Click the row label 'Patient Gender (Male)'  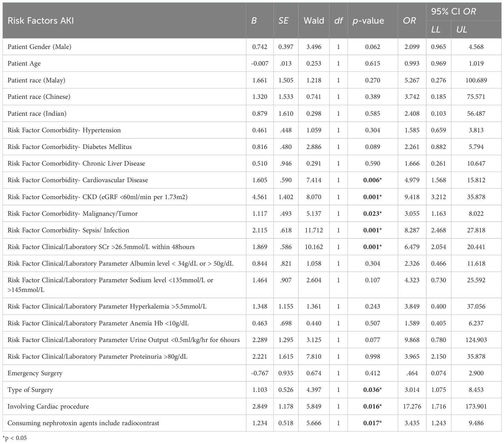tap(39, 47)
